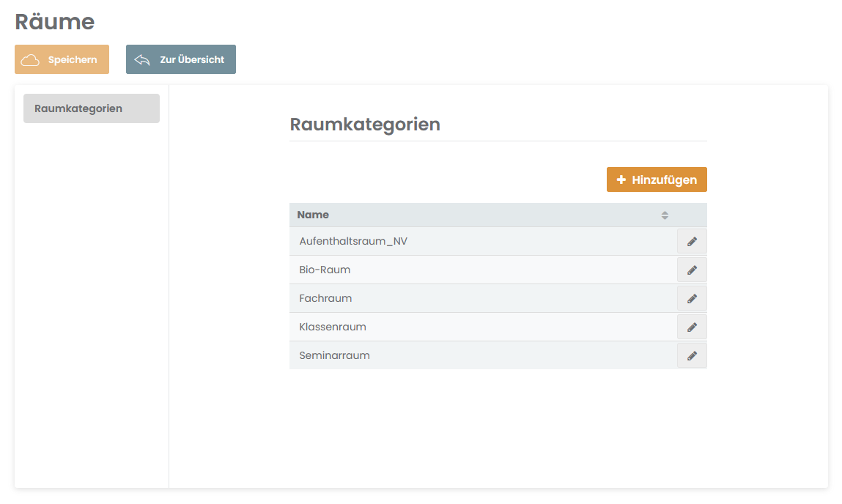Return via the Zur Übersicht button
The height and width of the screenshot is (504, 842).
click(x=181, y=59)
